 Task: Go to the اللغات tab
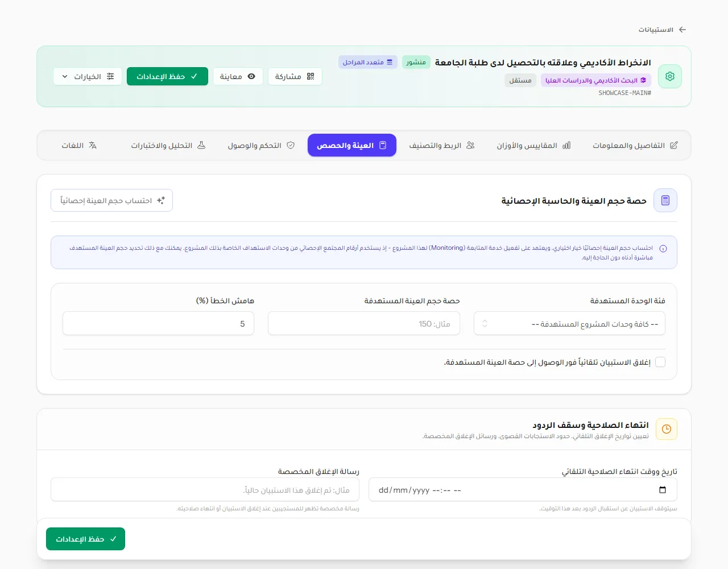point(79,145)
